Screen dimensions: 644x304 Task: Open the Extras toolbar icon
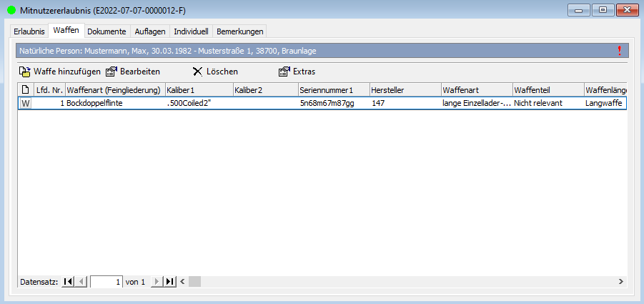[x=284, y=72]
